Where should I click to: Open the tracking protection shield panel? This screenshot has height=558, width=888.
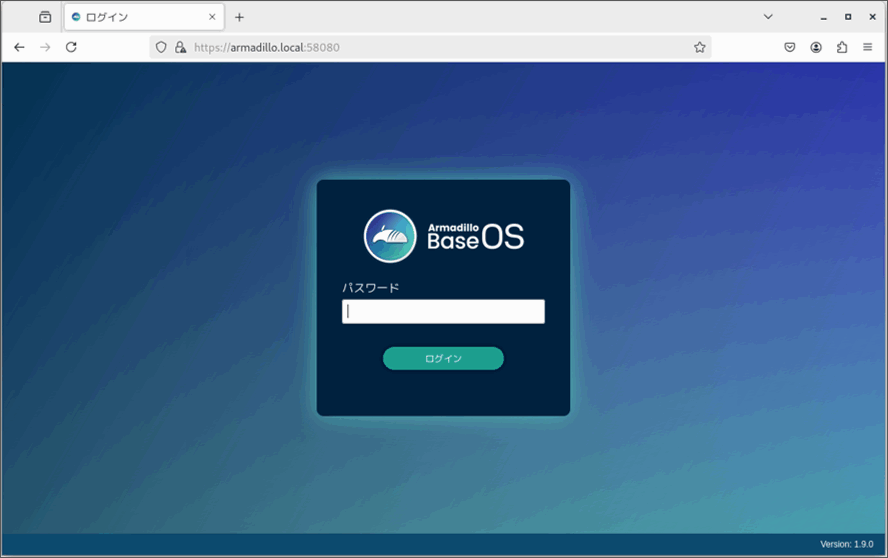(x=161, y=47)
